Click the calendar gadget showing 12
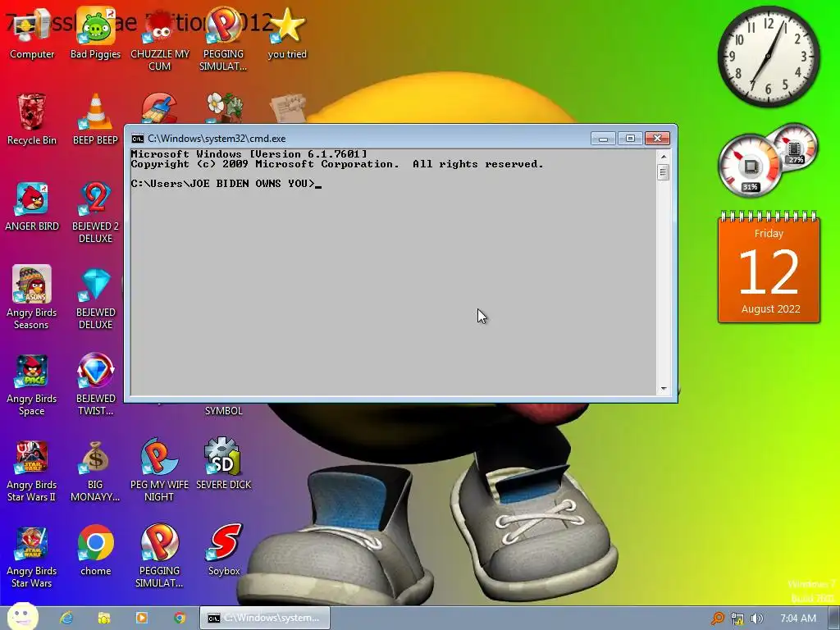Image resolution: width=840 pixels, height=630 pixels. pos(769,268)
